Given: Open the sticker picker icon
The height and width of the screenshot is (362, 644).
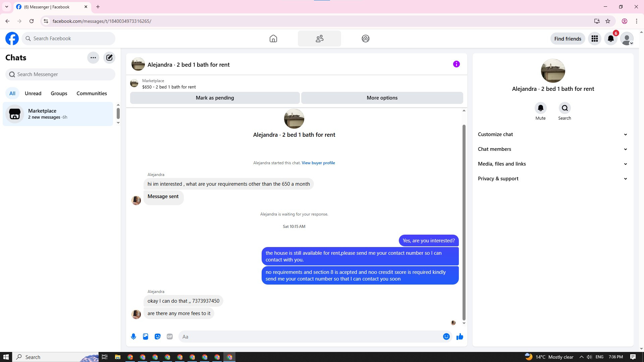Looking at the screenshot, I should click(158, 337).
